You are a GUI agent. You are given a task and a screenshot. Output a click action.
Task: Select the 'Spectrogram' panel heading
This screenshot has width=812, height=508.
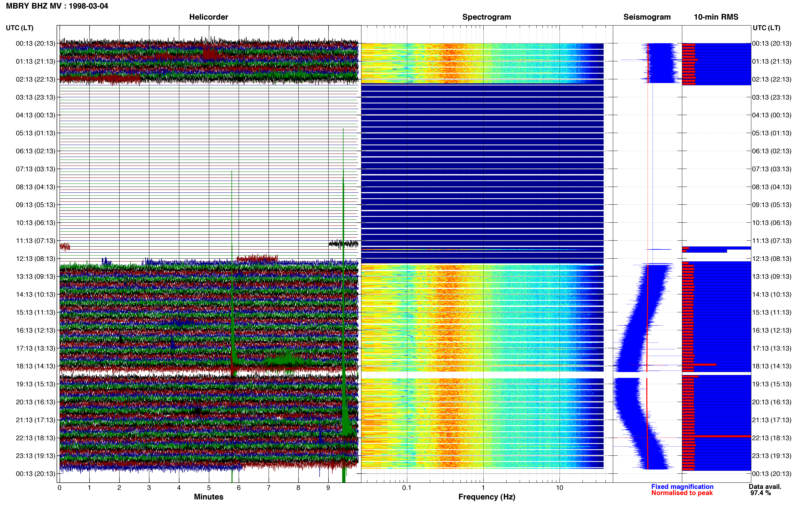[487, 17]
